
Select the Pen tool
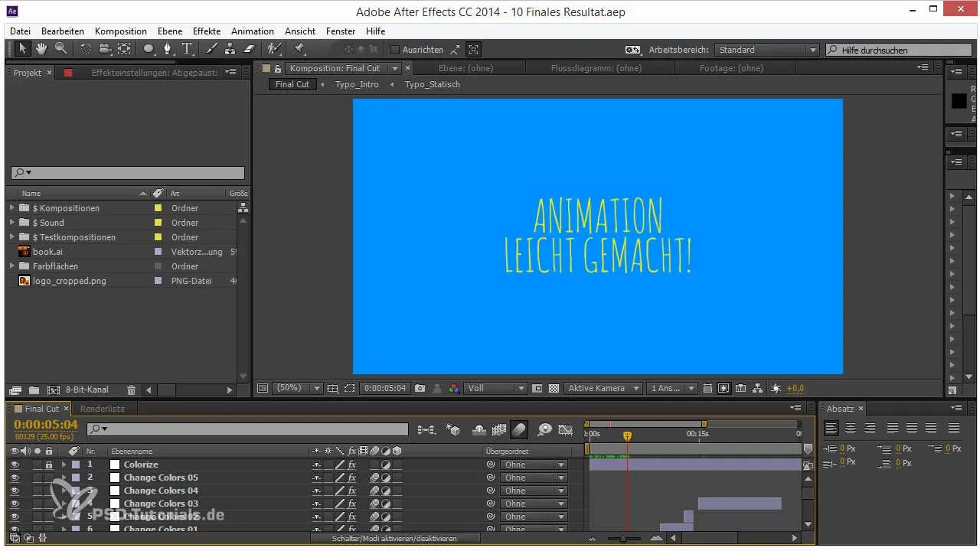[168, 49]
